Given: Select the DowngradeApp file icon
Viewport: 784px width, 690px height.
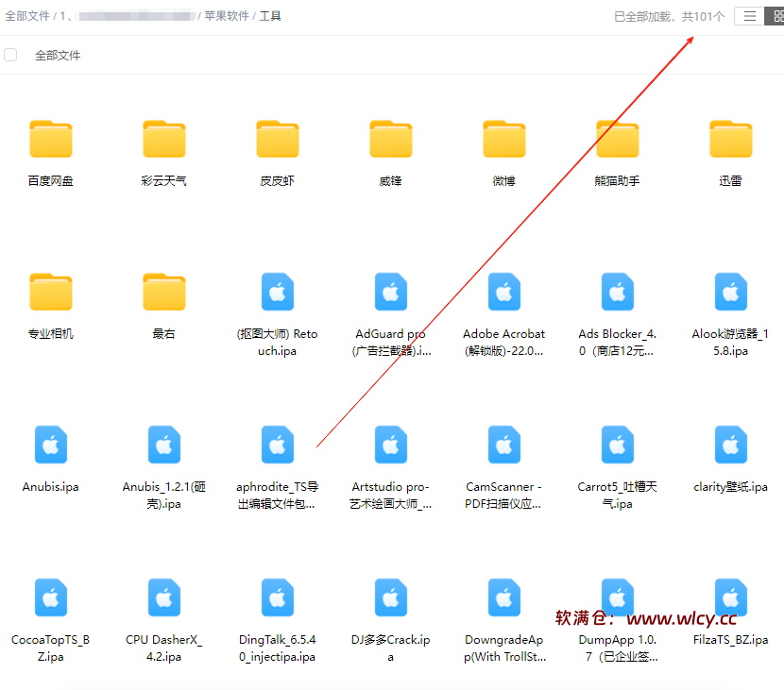Looking at the screenshot, I should pyautogui.click(x=504, y=597).
